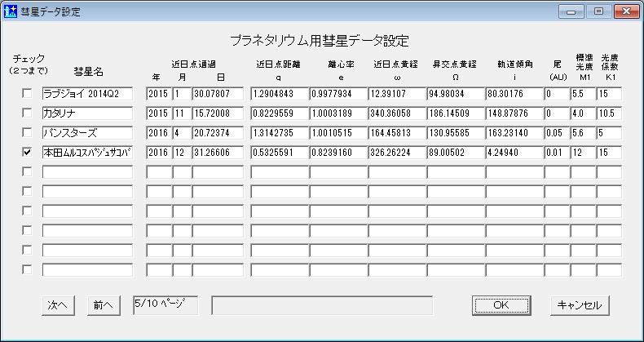Image resolution: width=644 pixels, height=342 pixels.
Task: Click the キャンセル button
Action: [580, 304]
